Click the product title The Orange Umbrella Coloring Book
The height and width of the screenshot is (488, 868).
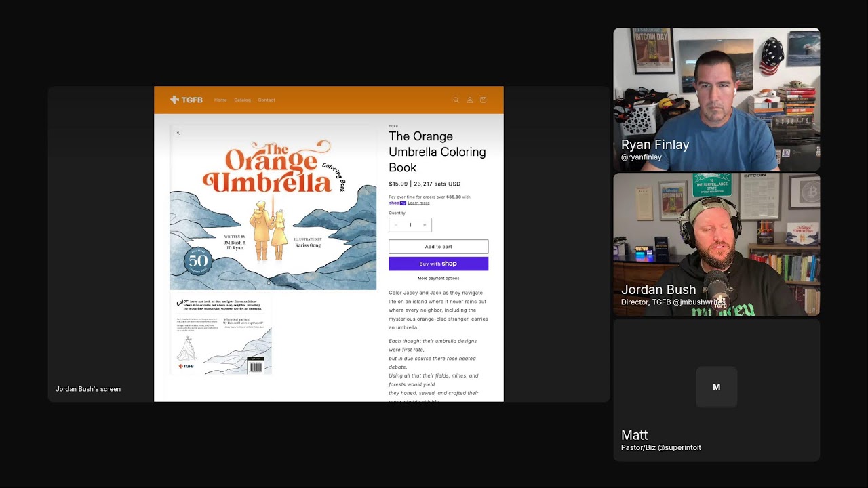coord(437,152)
